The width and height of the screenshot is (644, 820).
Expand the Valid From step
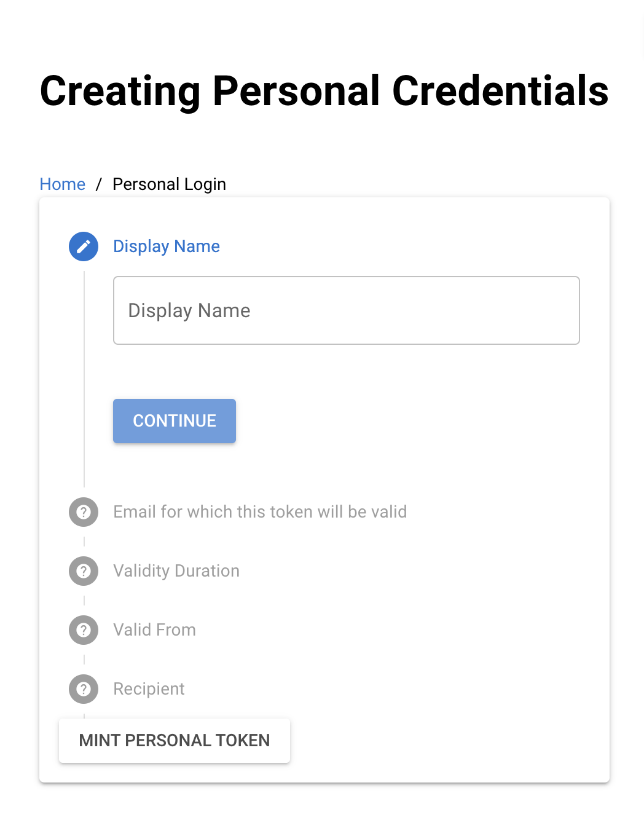(155, 630)
